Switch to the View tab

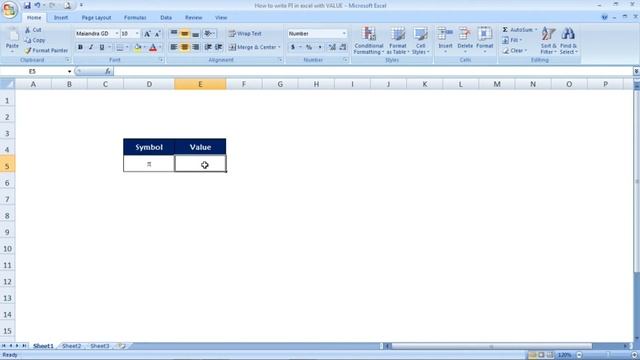[x=221, y=18]
